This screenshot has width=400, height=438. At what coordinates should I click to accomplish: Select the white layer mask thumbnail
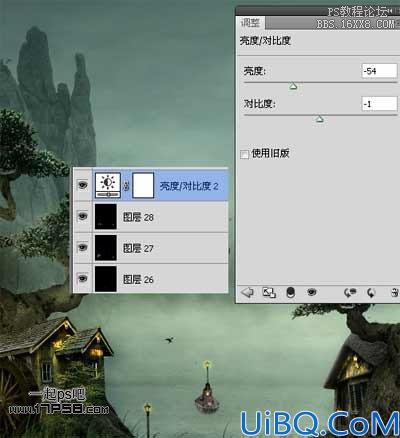coord(143,185)
